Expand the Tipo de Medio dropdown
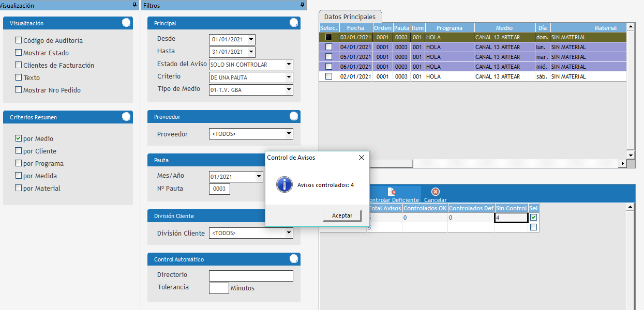644x310 pixels. click(289, 89)
